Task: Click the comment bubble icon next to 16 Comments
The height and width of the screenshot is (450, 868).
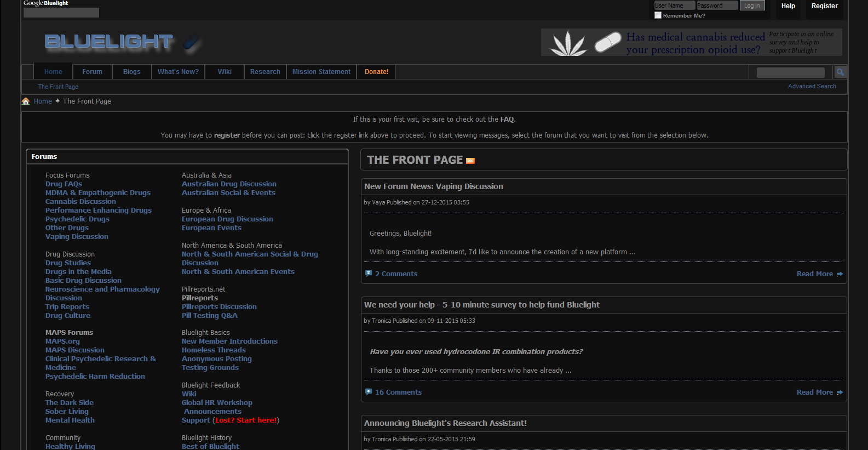Action: pos(369,392)
